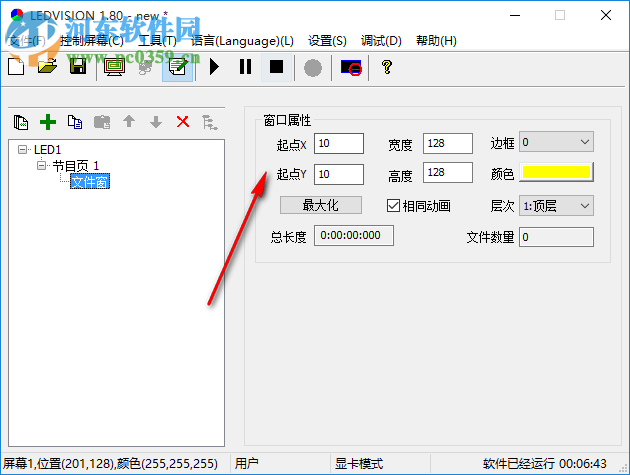Open the 工具(T) menu
Screen dimensions: 630x475
pos(157,41)
